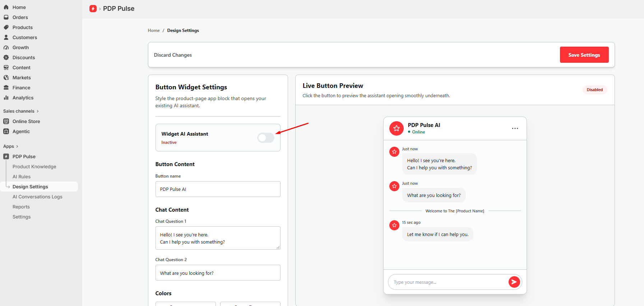The image size is (644, 306).
Task: Open AI Rules page
Action: click(x=22, y=176)
